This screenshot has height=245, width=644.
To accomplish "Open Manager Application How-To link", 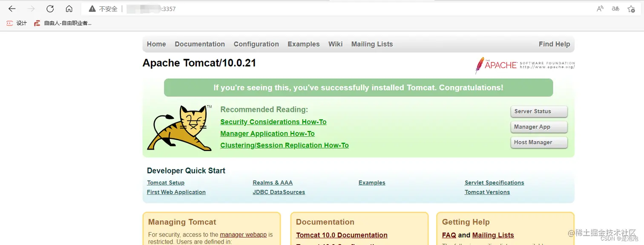I will pos(267,134).
